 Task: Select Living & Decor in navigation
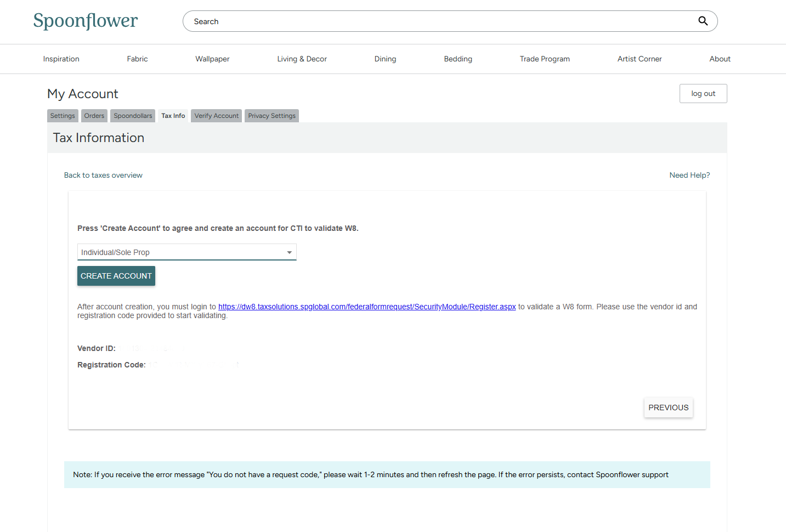tap(302, 59)
